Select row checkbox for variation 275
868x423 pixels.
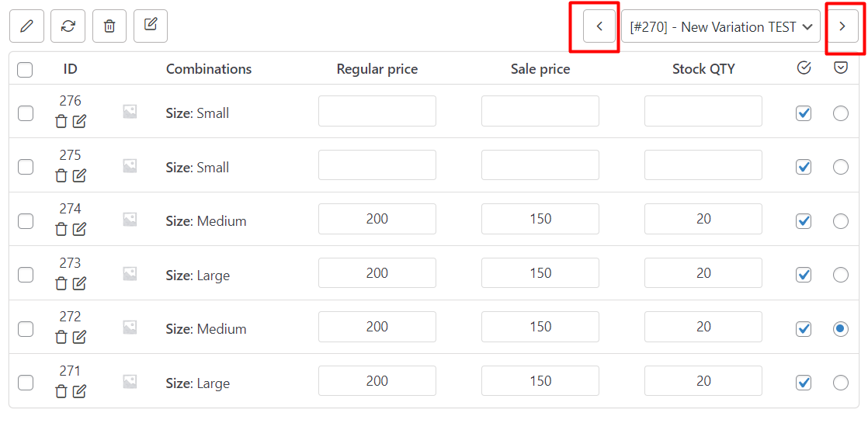(x=26, y=167)
